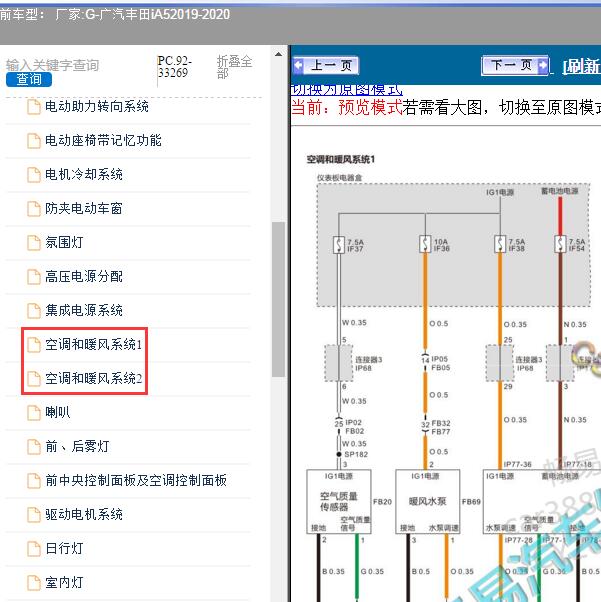Click the 7.5A IF37 fuse symbol
The height and width of the screenshot is (602, 601).
click(339, 245)
